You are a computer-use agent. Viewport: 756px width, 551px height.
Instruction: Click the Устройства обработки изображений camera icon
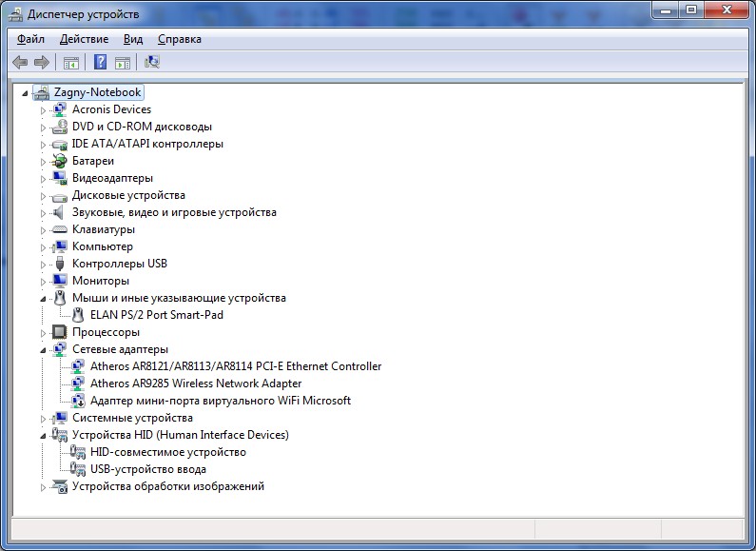59,486
